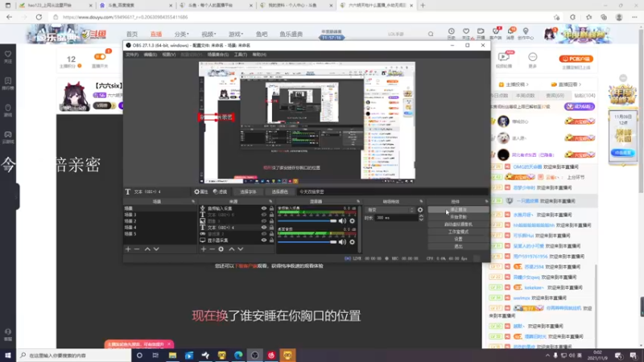Expand 直播回看 chevron link on right panel
This screenshot has height=362, width=644.
pyautogui.click(x=566, y=84)
